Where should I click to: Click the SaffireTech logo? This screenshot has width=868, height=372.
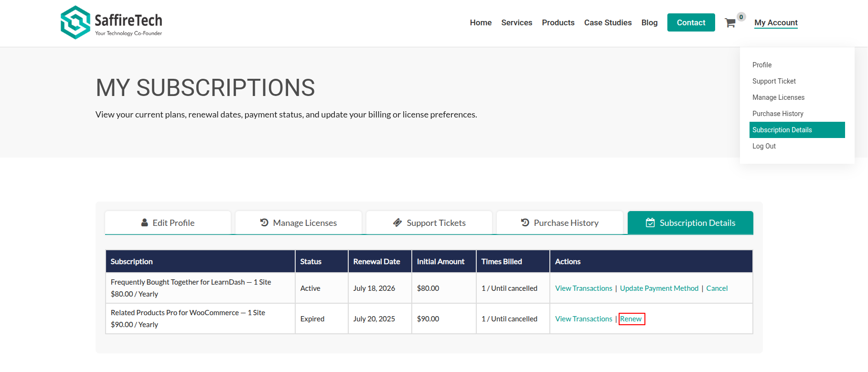pyautogui.click(x=111, y=22)
